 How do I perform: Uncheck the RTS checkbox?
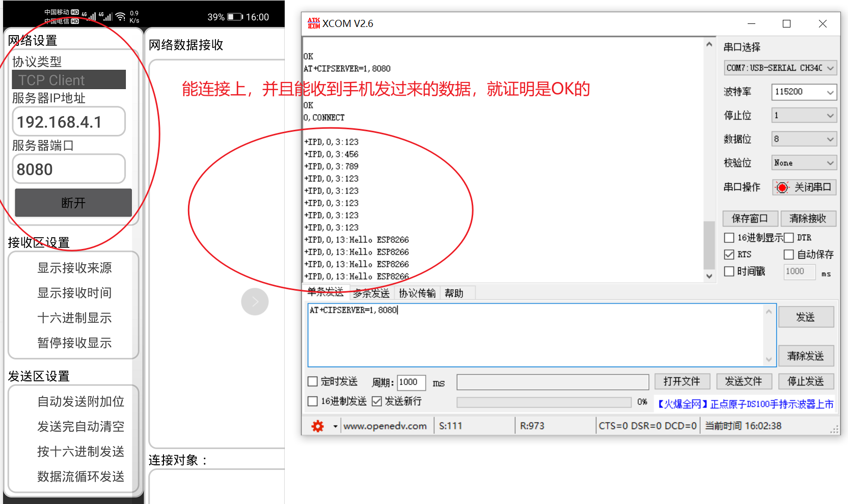[x=729, y=255]
